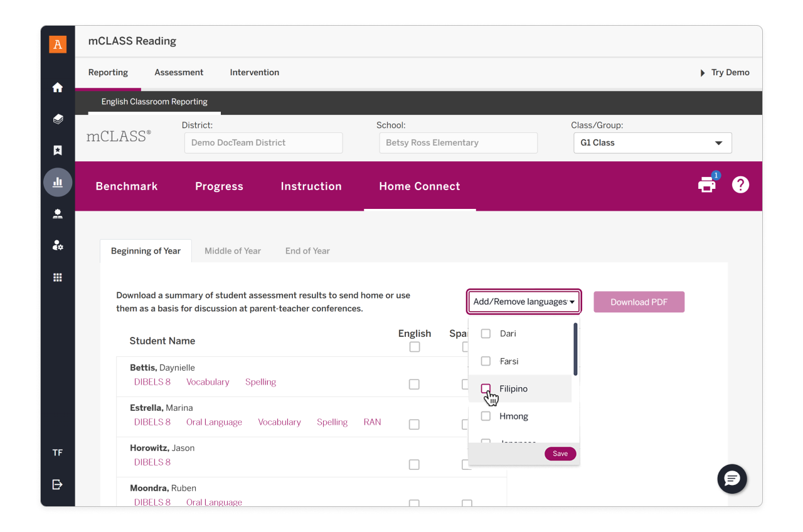Open the help question mark icon
This screenshot has width=803, height=532.
tap(741, 185)
